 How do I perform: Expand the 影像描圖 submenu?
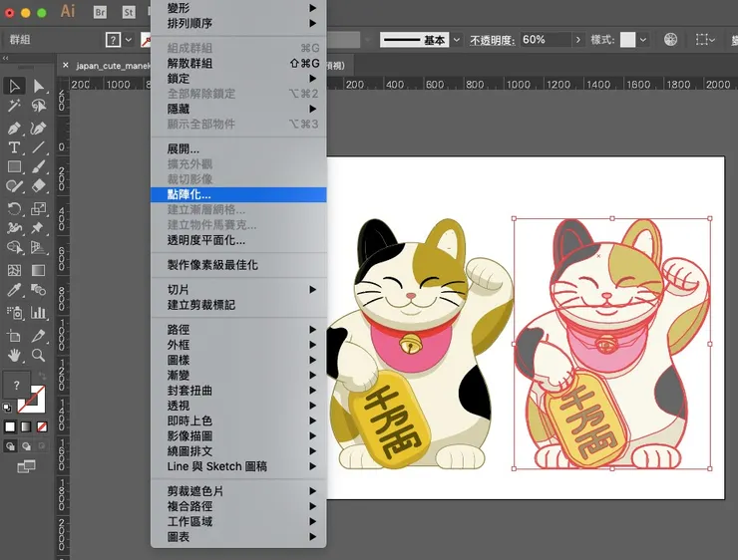click(x=238, y=435)
